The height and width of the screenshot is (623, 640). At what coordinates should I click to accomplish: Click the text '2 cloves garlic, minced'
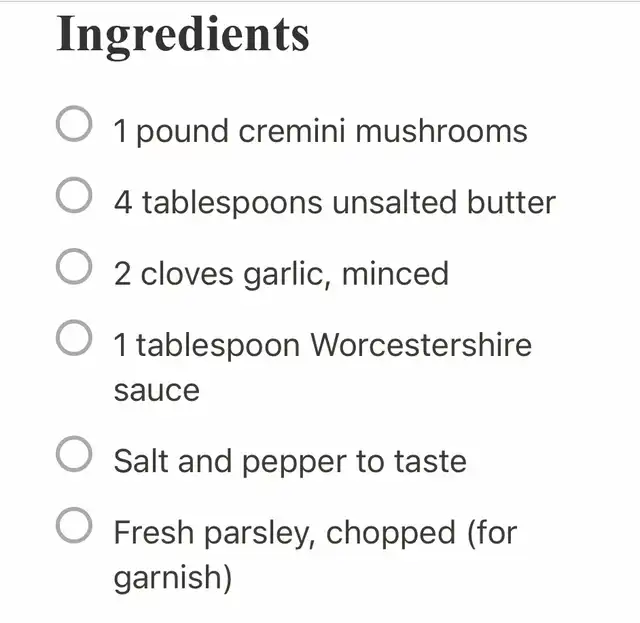281,273
